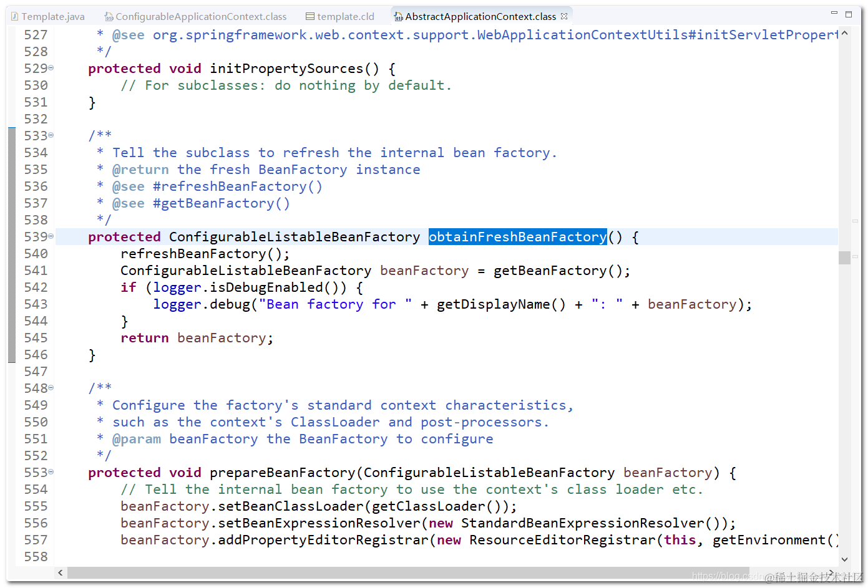
Task: Click the AbstractApplicationContext class file icon
Action: point(398,17)
